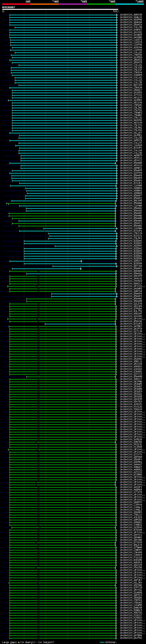Image resolution: width=146 pixels, height=644 pixels.
Task: Click the query end position label 531
Action: [x=115, y=11]
